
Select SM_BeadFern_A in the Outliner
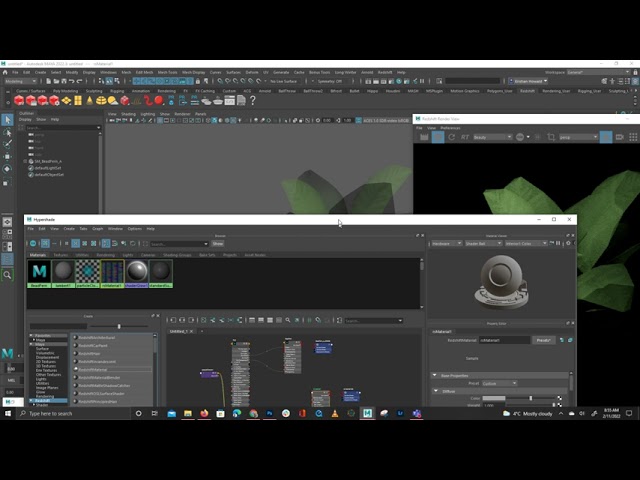click(48, 161)
